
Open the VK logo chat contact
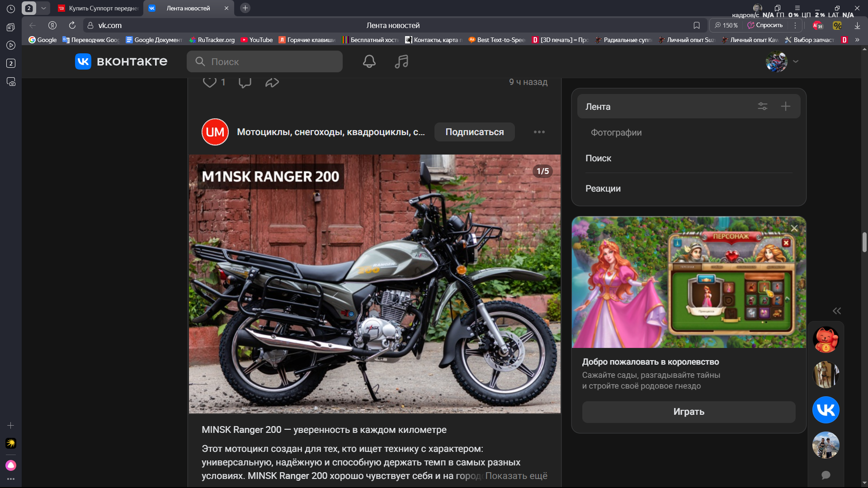826,410
